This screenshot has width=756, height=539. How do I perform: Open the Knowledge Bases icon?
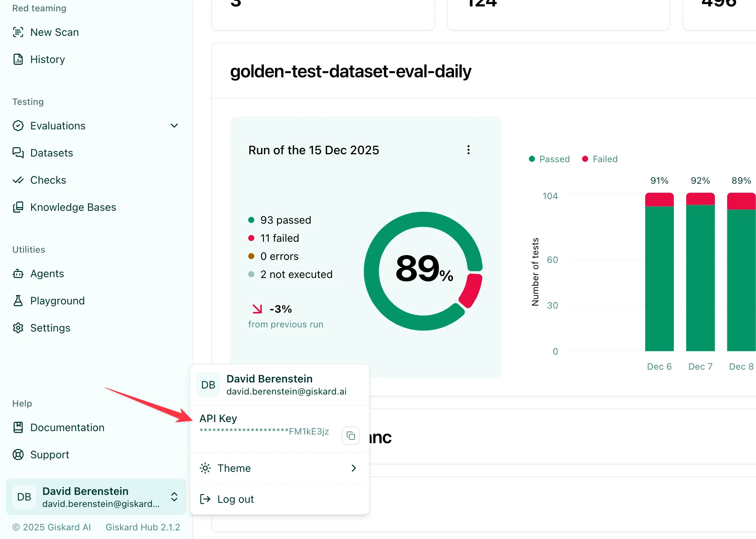point(18,207)
